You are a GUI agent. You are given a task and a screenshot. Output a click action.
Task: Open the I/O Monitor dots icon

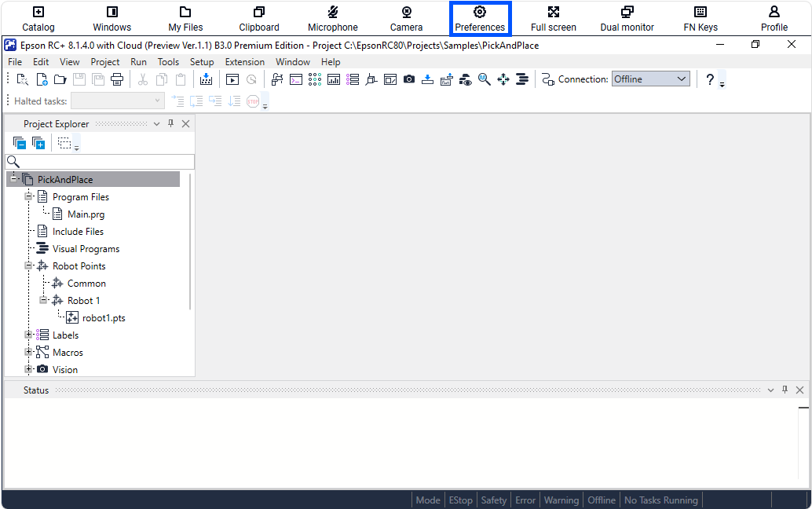315,79
